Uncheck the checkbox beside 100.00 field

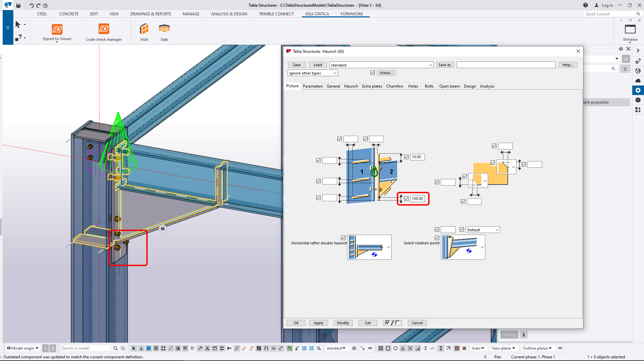[x=407, y=199]
